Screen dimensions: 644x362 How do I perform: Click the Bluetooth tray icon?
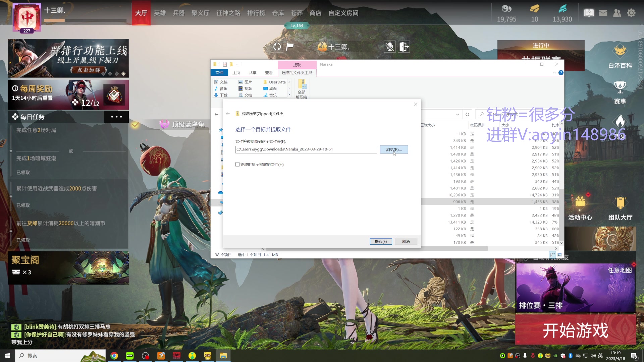(571, 356)
